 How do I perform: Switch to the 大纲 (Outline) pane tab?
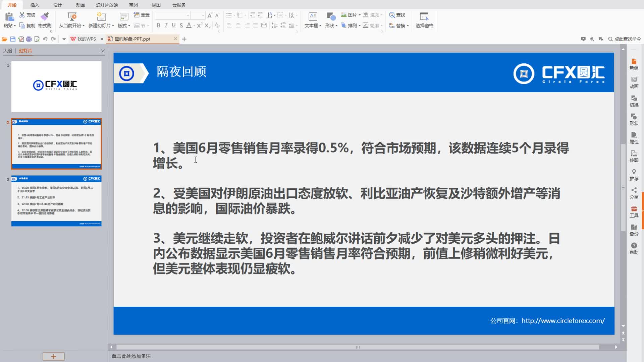(x=7, y=51)
